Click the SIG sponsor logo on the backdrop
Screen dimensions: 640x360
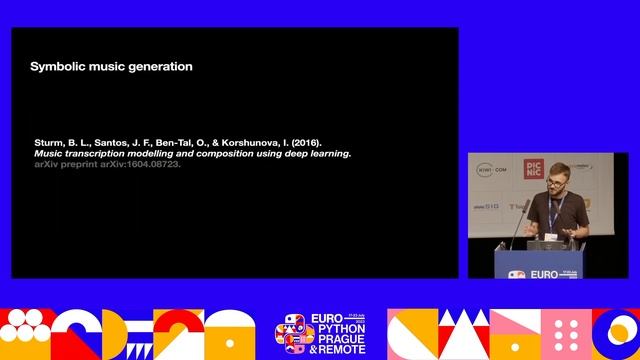pos(486,207)
